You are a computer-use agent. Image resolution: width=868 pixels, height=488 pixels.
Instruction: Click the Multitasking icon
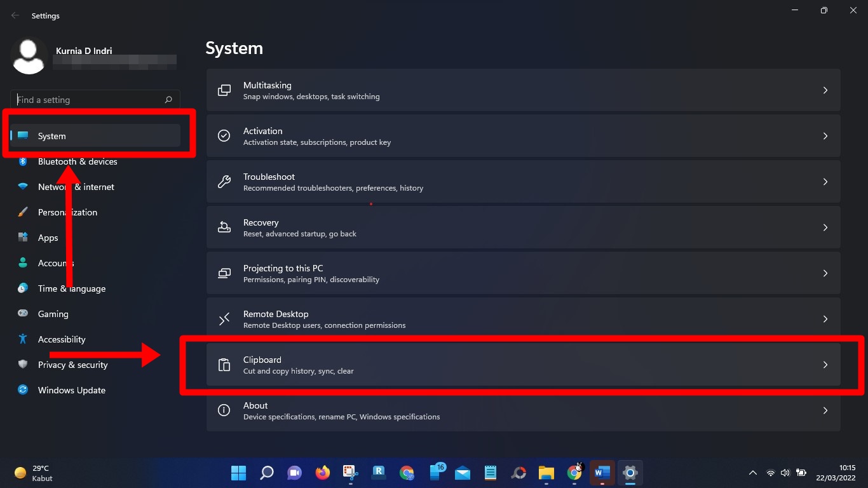224,90
